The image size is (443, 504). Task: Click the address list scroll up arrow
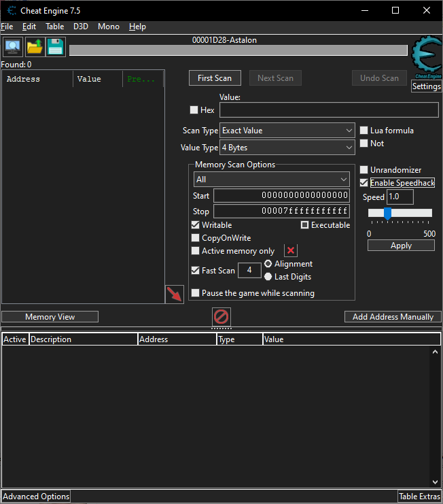point(435,352)
